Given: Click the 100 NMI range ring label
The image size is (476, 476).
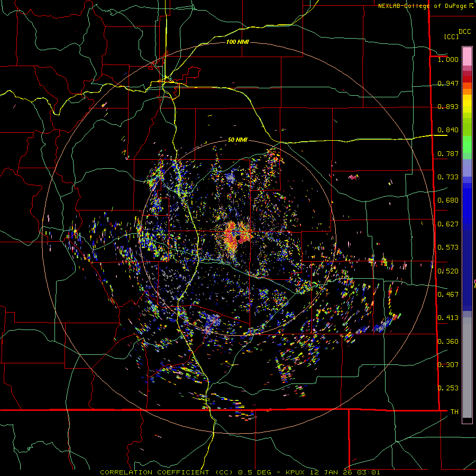Looking at the screenshot, I should (x=237, y=42).
